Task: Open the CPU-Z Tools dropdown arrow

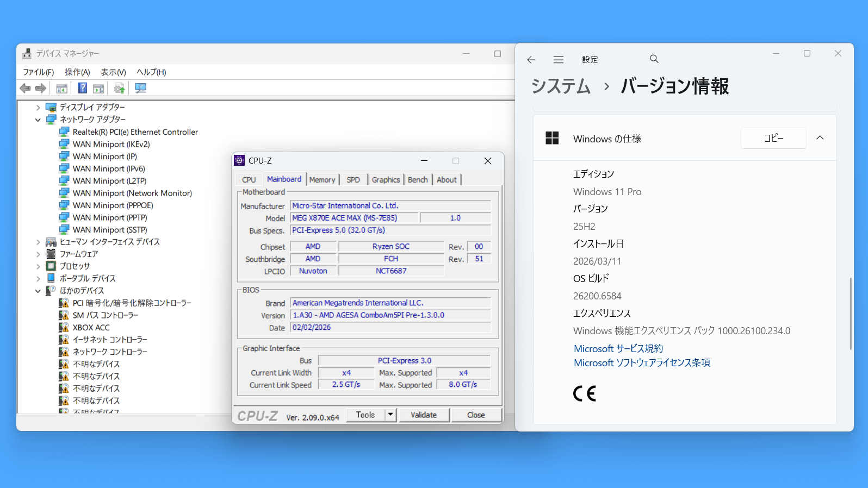Action: coord(390,415)
